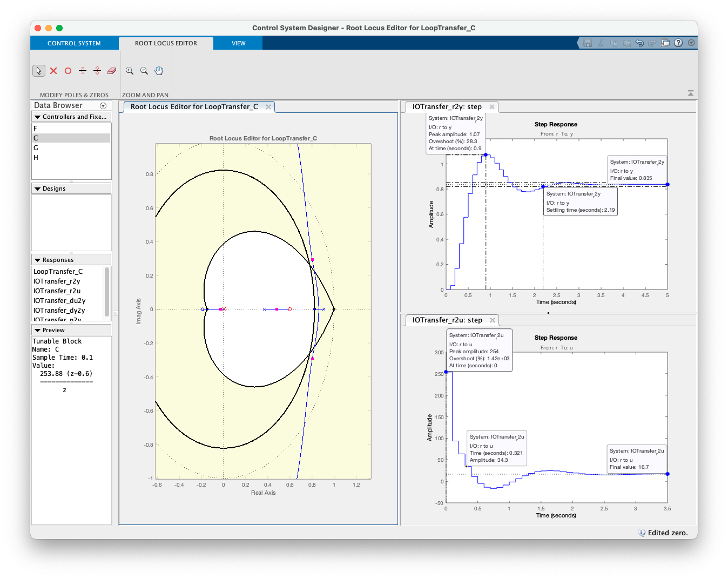Screen dimensions: 728x579
Task: Click the upper magenta closed-loop pole on root locus
Action: (312, 260)
